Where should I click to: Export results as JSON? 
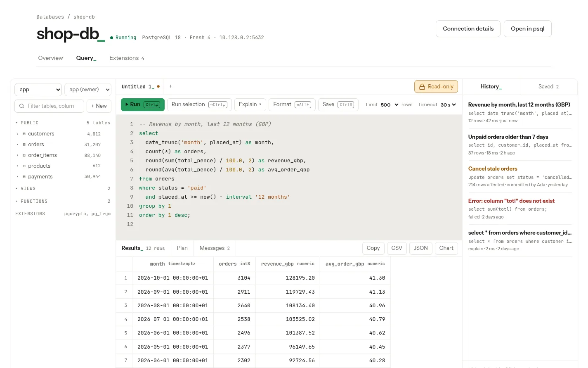coord(421,248)
